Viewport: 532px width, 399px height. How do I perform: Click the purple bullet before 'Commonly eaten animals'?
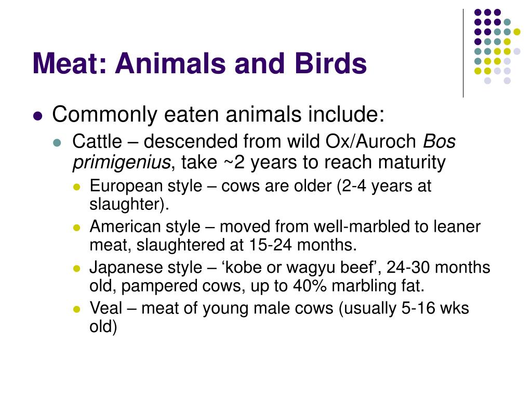coord(38,116)
